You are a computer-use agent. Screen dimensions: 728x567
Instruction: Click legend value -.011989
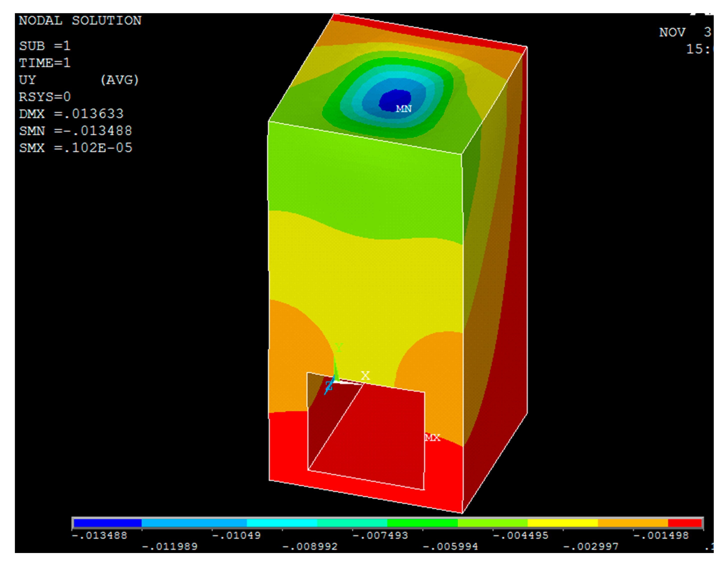coord(170,547)
